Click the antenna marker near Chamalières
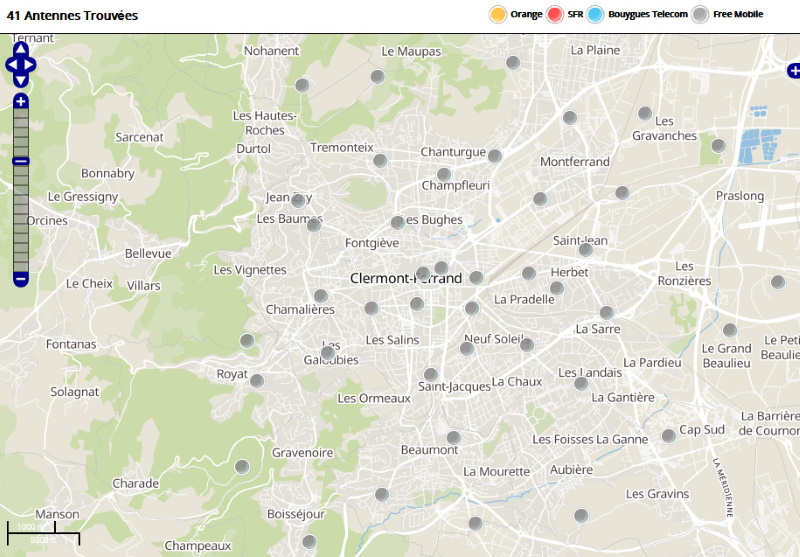Screen dimensions: 800x557 point(320,296)
